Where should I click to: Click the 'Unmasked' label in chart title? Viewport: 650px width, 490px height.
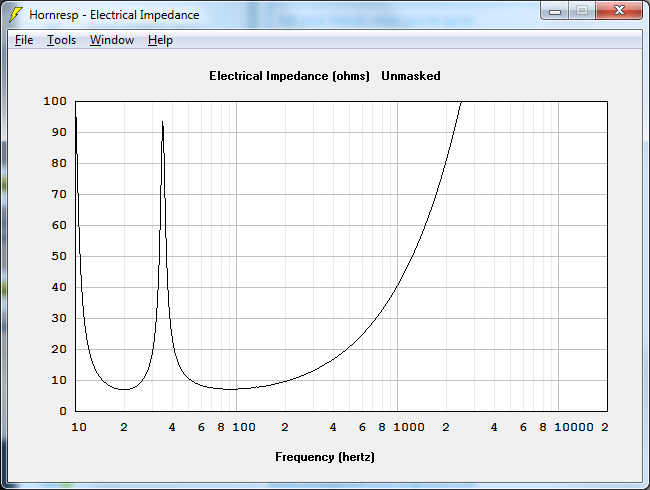(411, 76)
